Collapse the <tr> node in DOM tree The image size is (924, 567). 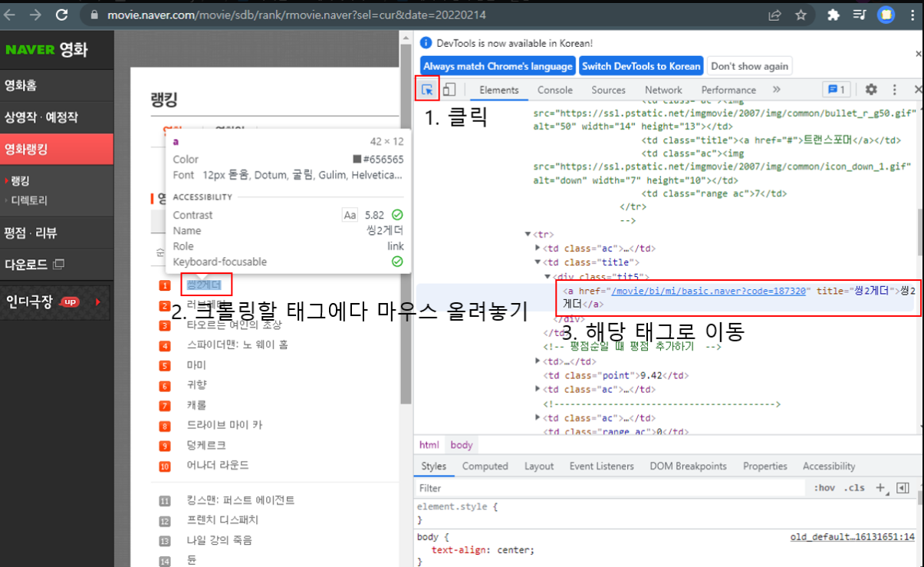[x=528, y=234]
